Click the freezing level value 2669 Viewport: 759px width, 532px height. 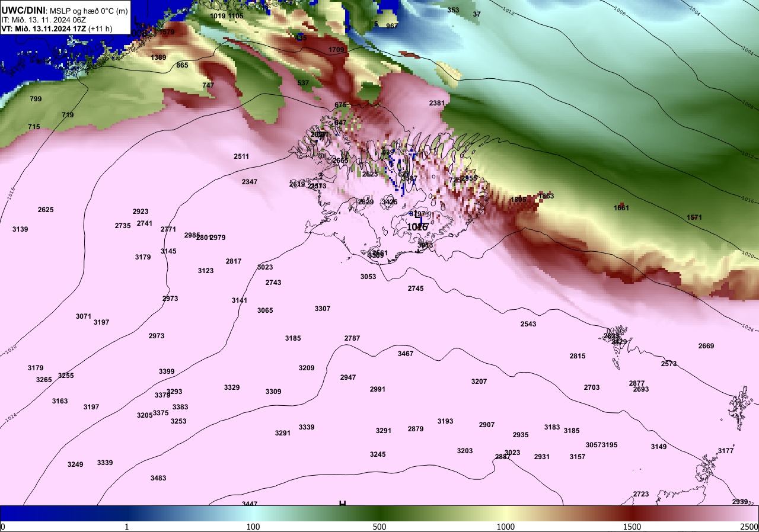pyautogui.click(x=706, y=346)
